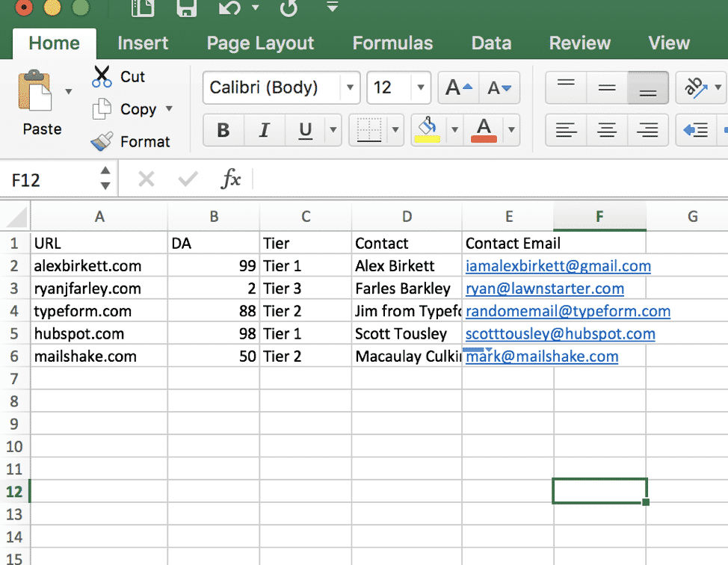The width and height of the screenshot is (728, 565).
Task: Select the cell with DA value 88
Action: click(x=214, y=311)
